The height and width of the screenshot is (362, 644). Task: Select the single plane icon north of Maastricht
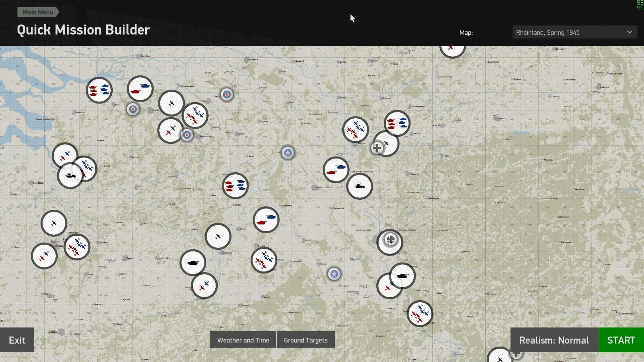click(x=218, y=236)
